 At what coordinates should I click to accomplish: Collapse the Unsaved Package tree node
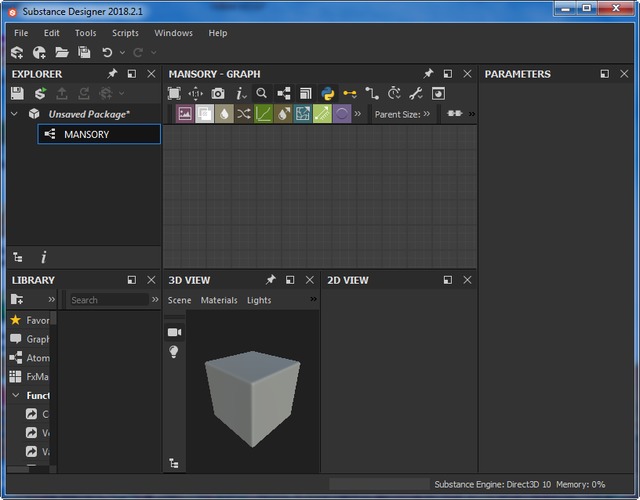pyautogui.click(x=15, y=114)
